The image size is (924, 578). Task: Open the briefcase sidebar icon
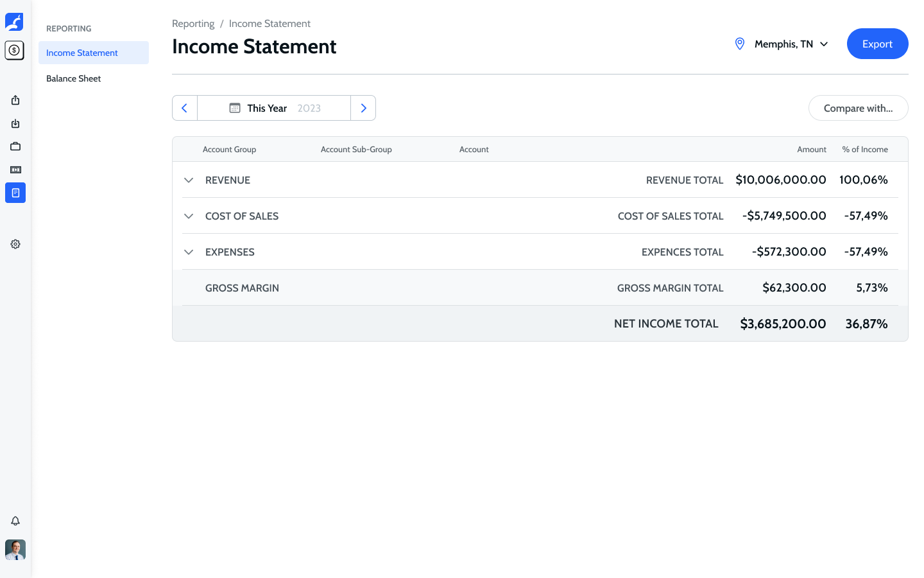tap(15, 146)
